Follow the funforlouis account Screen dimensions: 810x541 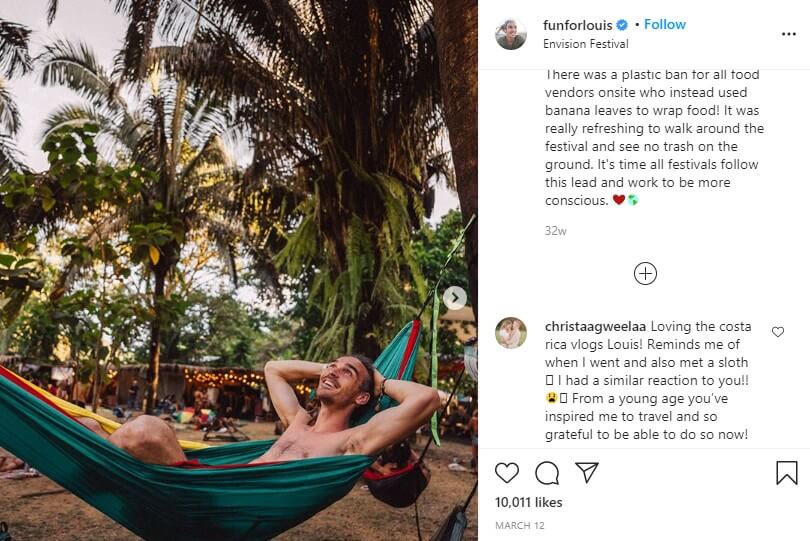coord(665,25)
